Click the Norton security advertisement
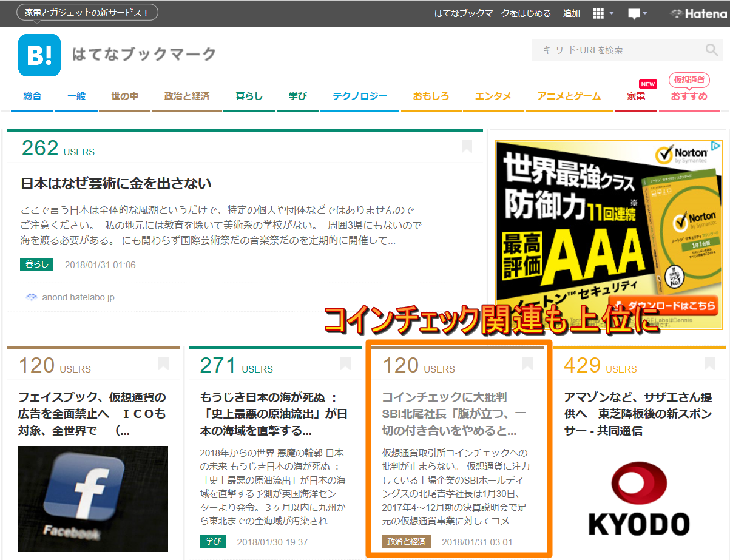Viewport: 730px width, 560px height. tap(609, 236)
